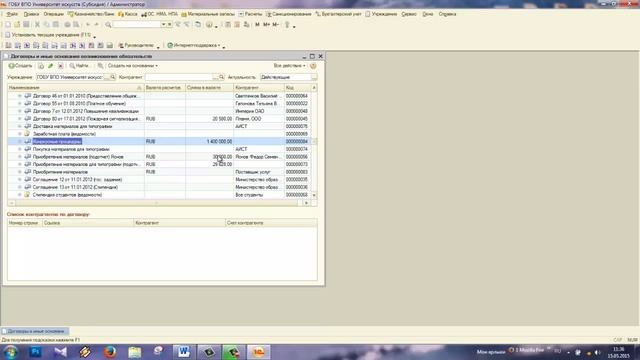Open the Материальные запасы menu
Screen dimensions: 640x360
pyautogui.click(x=208, y=14)
